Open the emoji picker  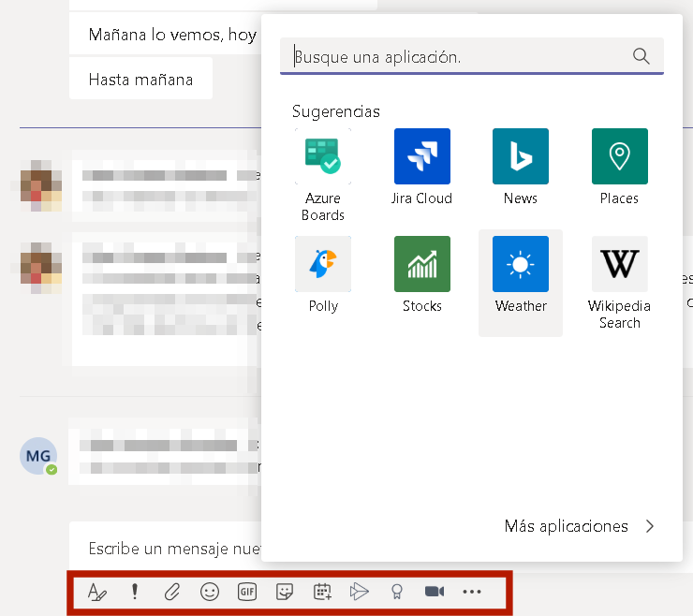210,592
